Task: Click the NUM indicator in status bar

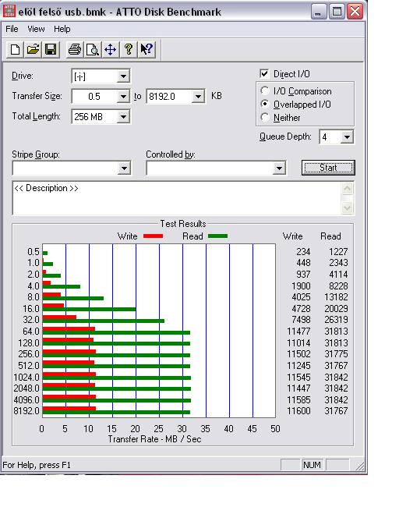Action: pyautogui.click(x=312, y=465)
